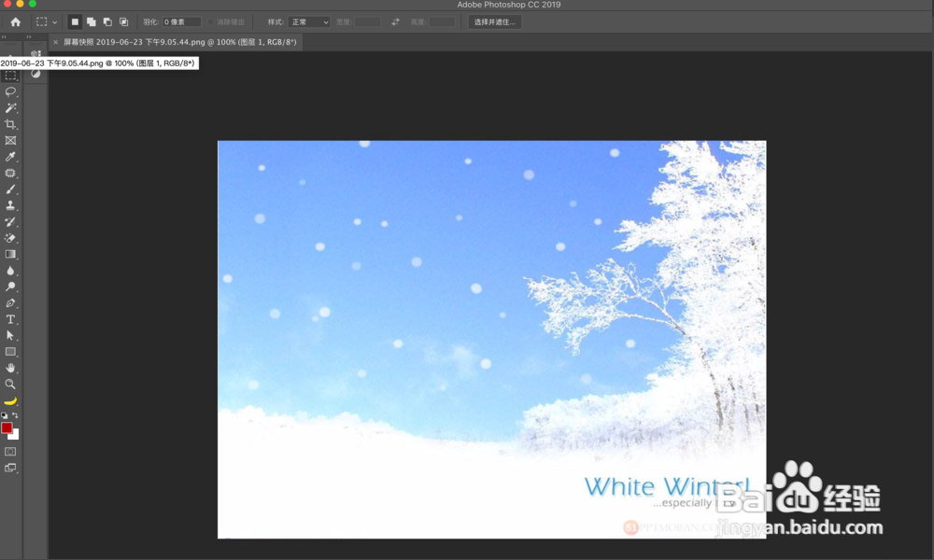Select the Eyedropper tool
The image size is (934, 560).
10,157
